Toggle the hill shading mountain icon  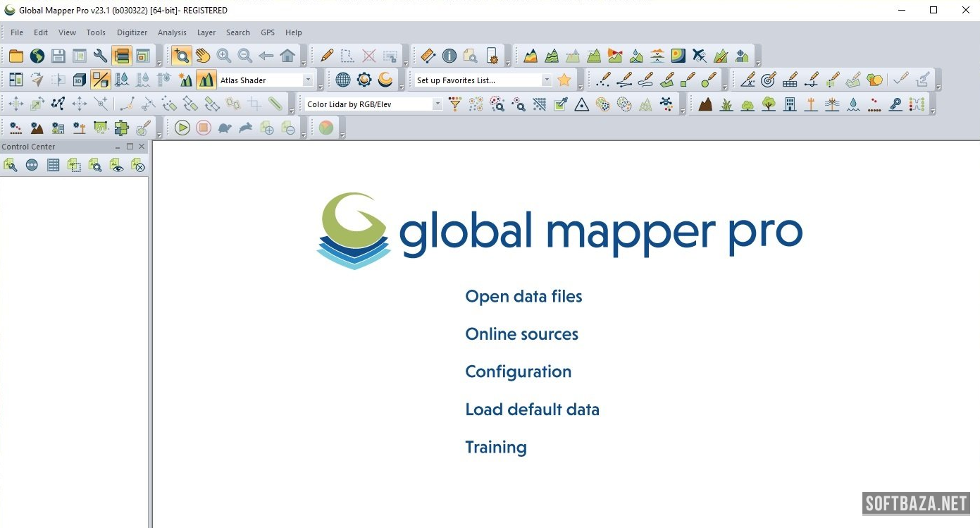(x=206, y=80)
